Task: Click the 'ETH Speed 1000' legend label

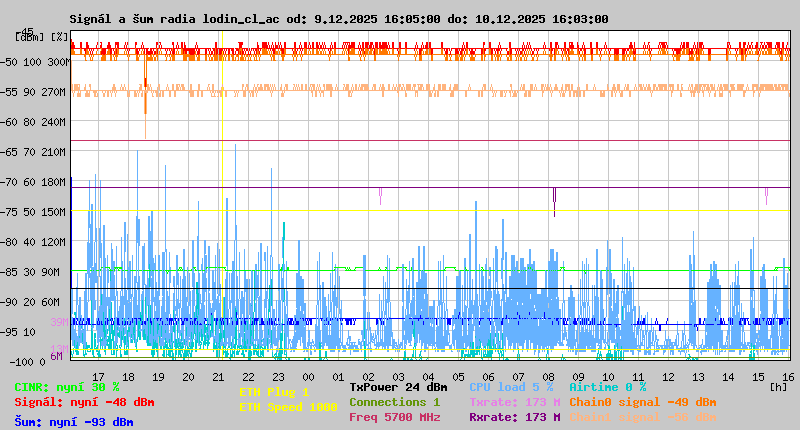Action: tap(288, 407)
